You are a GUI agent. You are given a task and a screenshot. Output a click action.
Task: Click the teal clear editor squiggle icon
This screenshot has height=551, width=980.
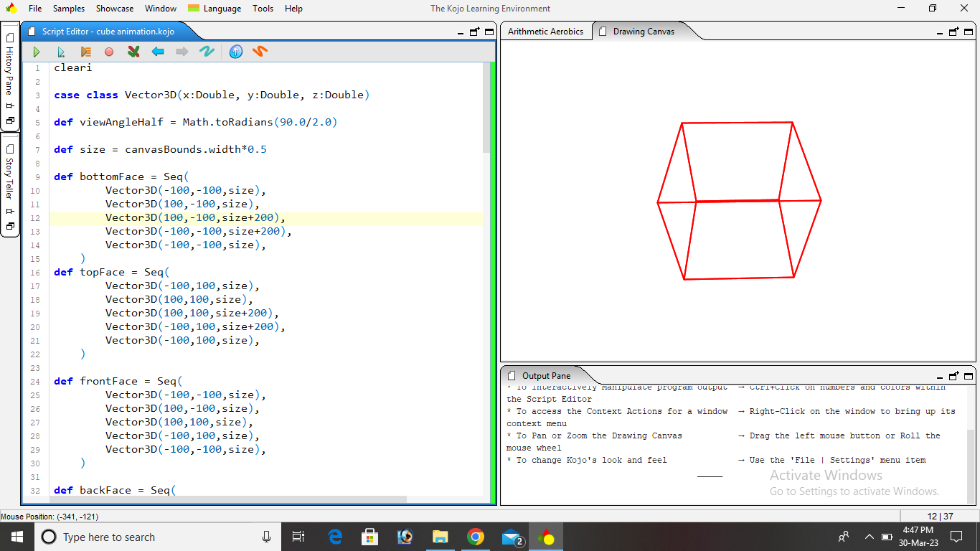click(207, 52)
